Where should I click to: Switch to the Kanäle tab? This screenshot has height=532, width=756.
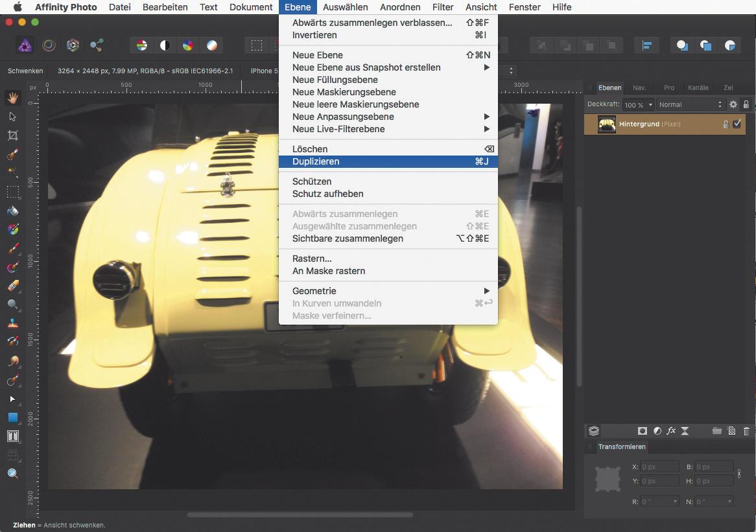(700, 87)
